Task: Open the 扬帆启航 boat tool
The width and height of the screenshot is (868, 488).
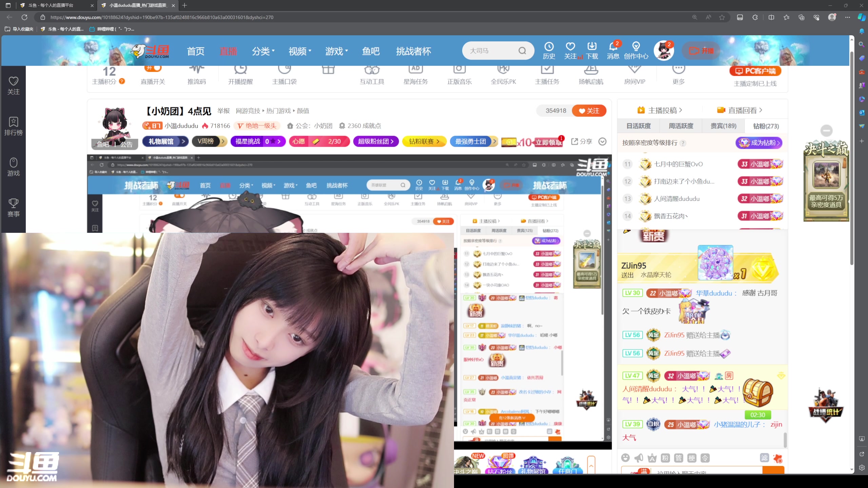Action: coord(591,76)
